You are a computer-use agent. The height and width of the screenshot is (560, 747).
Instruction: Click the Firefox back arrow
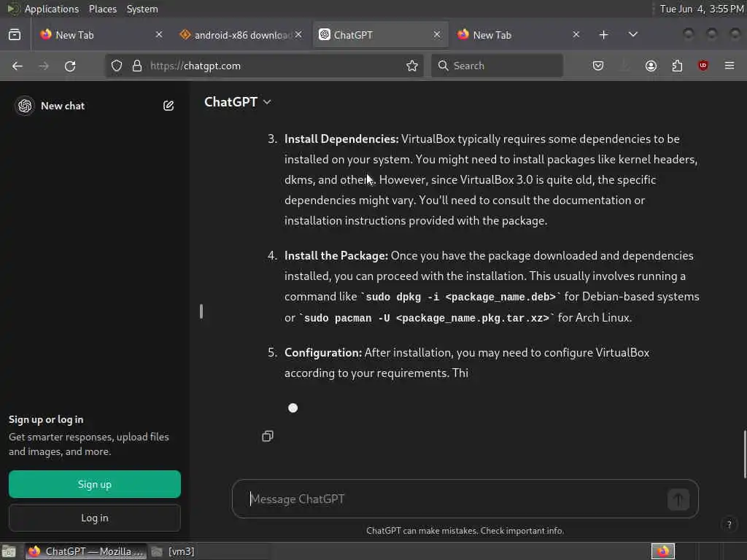point(18,66)
